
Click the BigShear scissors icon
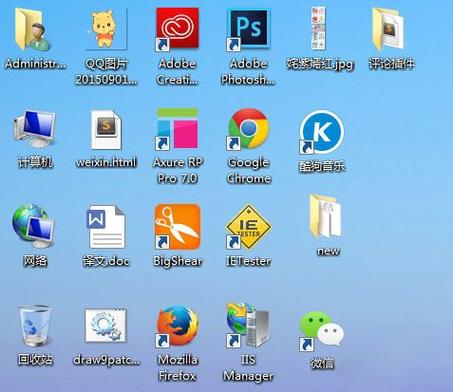point(177,227)
